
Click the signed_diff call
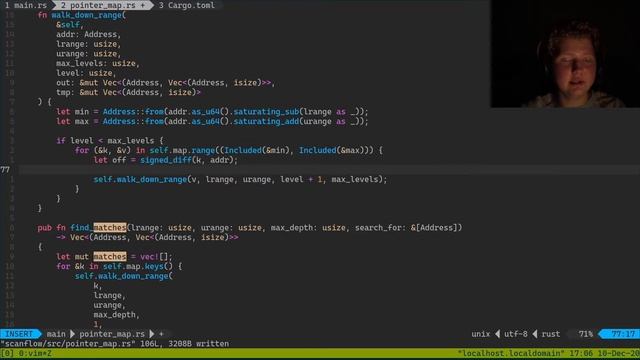166,160
